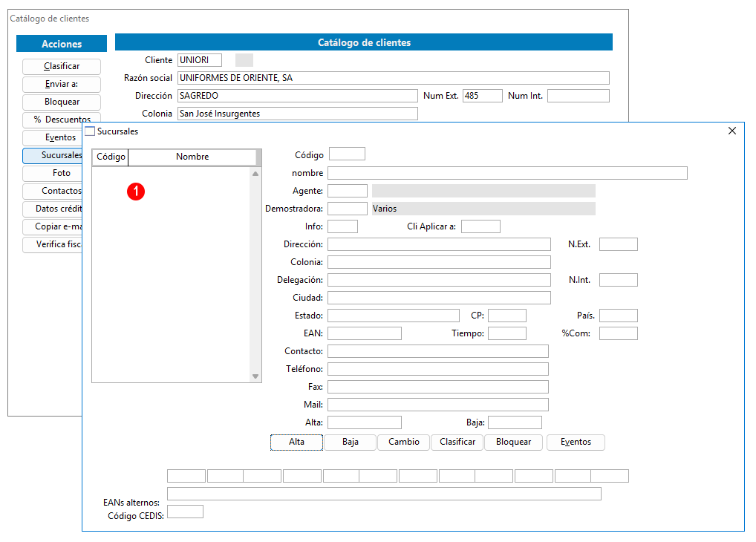Open the % Descuentos action
Image resolution: width=756 pixels, height=542 pixels.
pos(62,119)
